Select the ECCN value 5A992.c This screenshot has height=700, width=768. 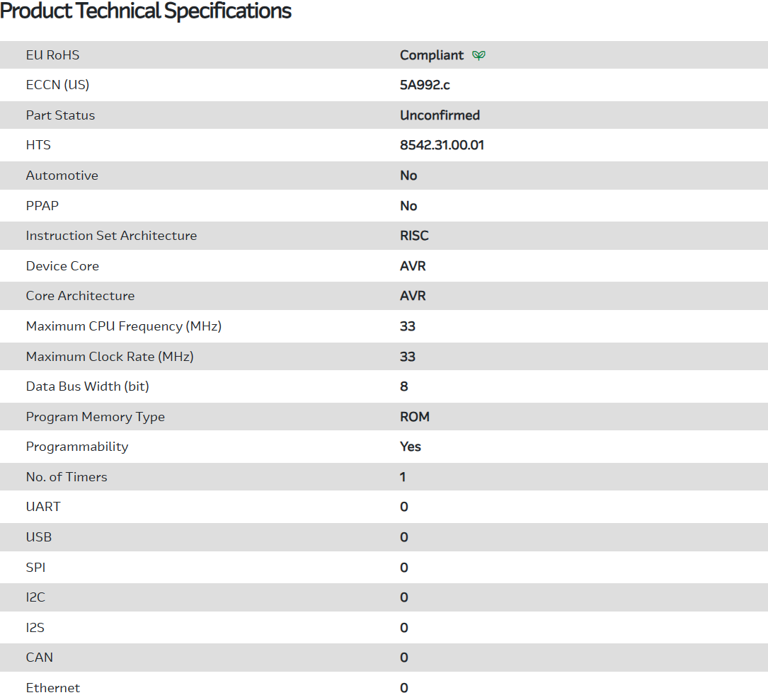tap(425, 85)
